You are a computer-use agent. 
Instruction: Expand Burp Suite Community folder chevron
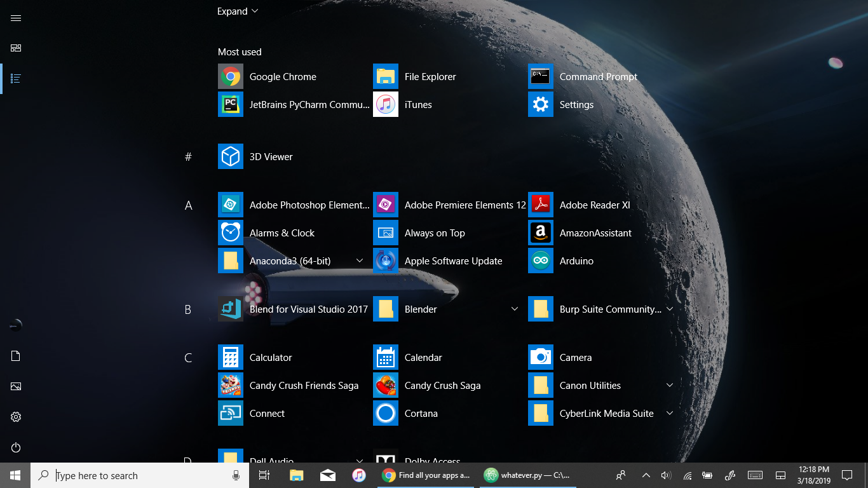coord(670,309)
